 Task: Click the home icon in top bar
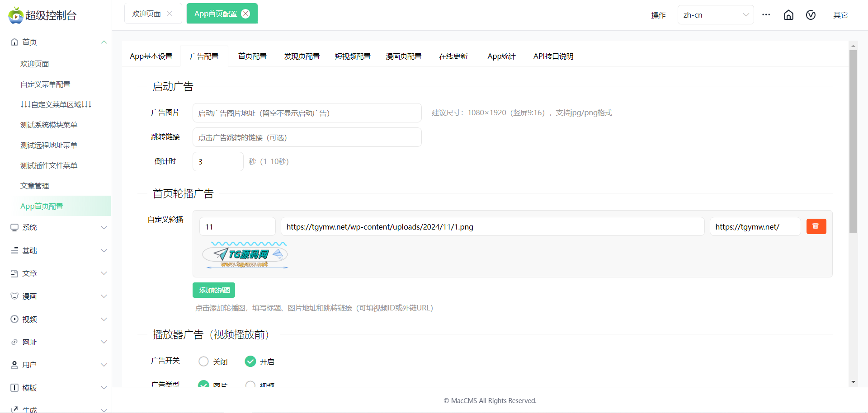[x=788, y=15]
